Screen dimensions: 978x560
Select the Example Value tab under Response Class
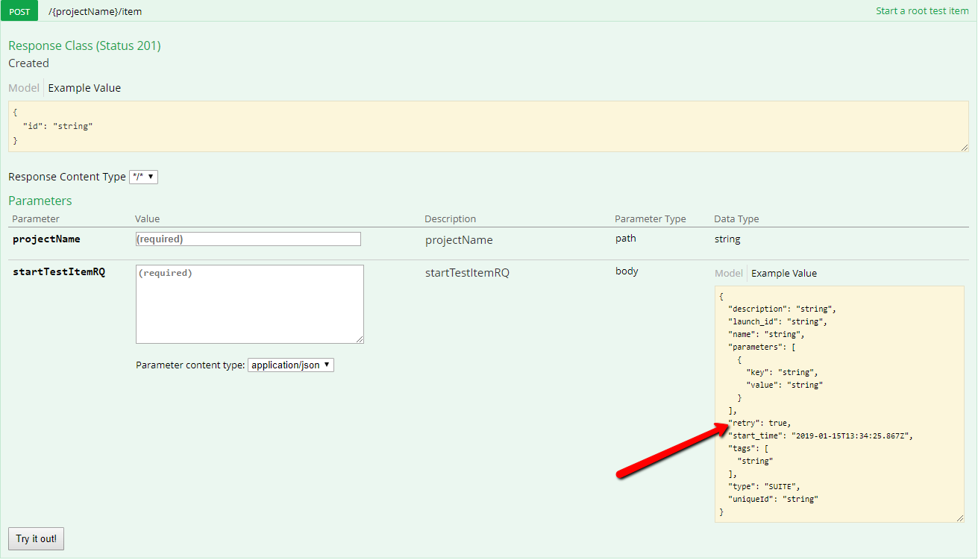pos(84,87)
